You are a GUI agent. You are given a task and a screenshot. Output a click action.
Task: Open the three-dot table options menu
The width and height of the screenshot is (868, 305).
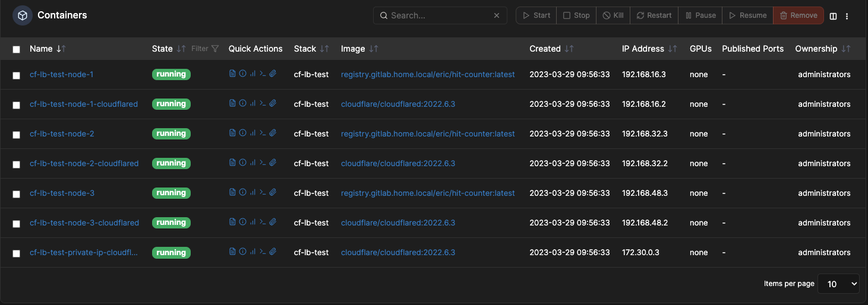(847, 16)
